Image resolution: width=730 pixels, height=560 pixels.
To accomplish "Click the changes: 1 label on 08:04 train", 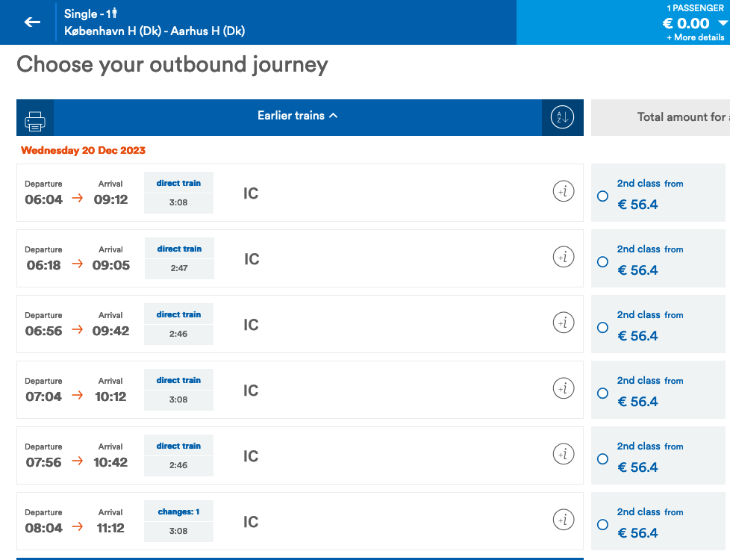I will [x=178, y=512].
